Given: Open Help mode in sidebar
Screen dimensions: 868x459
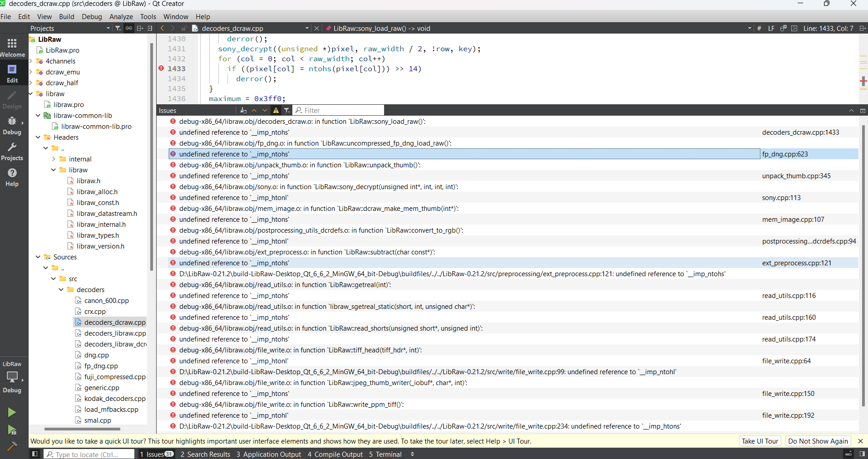Looking at the screenshot, I should tap(12, 177).
